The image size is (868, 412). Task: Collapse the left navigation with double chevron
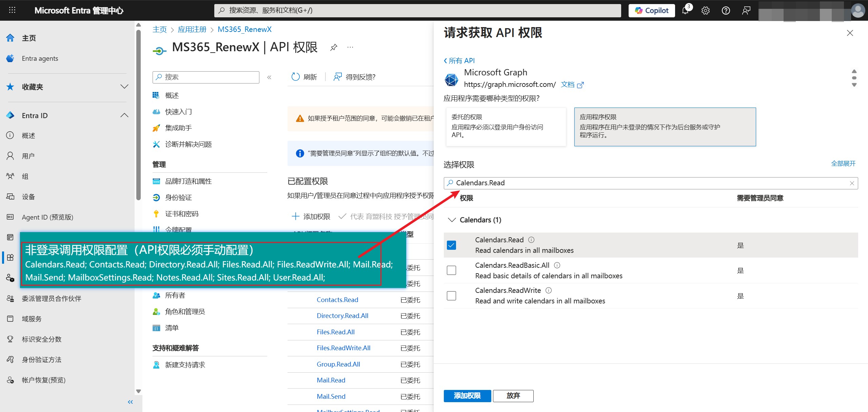pyautogui.click(x=130, y=402)
